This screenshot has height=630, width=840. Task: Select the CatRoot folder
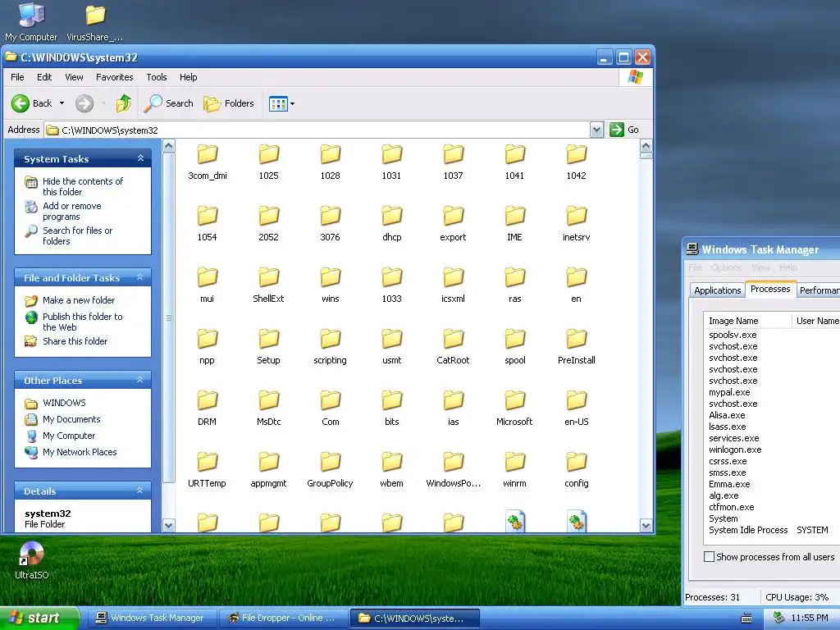pyautogui.click(x=453, y=346)
